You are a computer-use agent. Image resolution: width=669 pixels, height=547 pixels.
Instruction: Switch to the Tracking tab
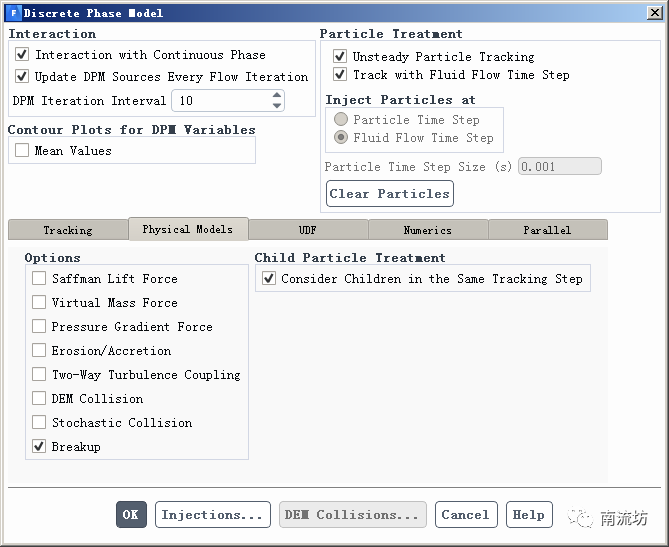click(68, 230)
